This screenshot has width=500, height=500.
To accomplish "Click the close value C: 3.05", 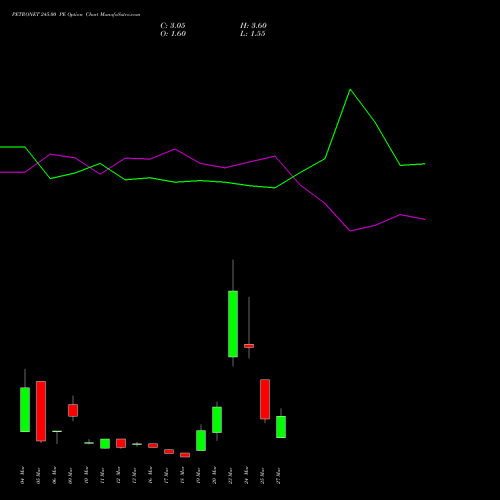I will point(173,26).
